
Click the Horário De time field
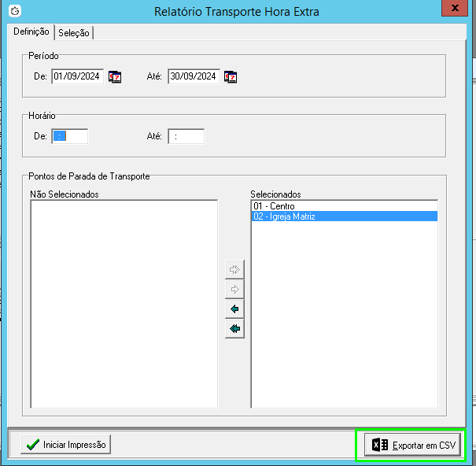click(x=70, y=136)
